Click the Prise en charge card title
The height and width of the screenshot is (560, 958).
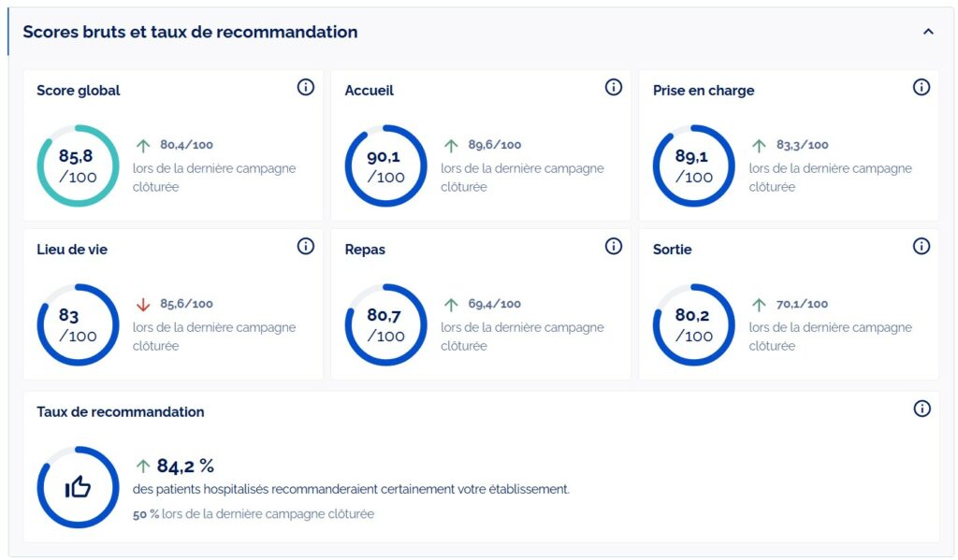click(703, 91)
